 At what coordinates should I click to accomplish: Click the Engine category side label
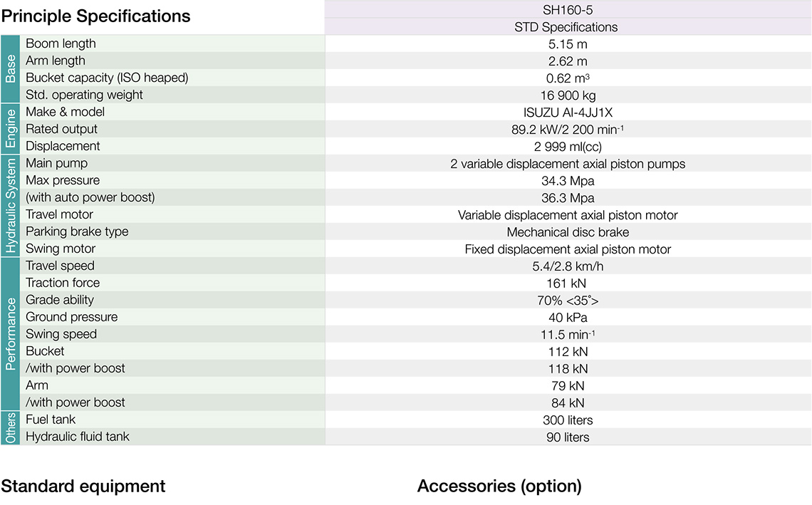(10, 129)
